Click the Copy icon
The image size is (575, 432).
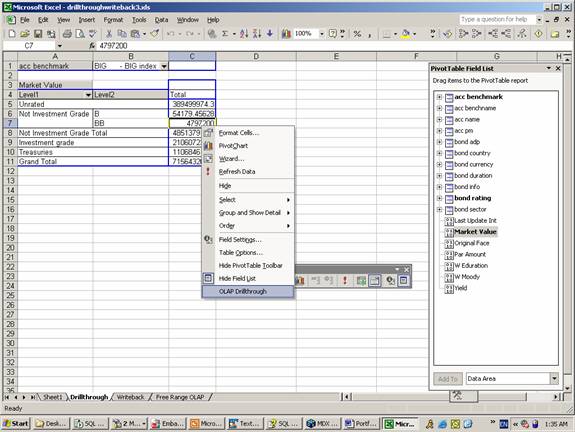[x=122, y=34]
